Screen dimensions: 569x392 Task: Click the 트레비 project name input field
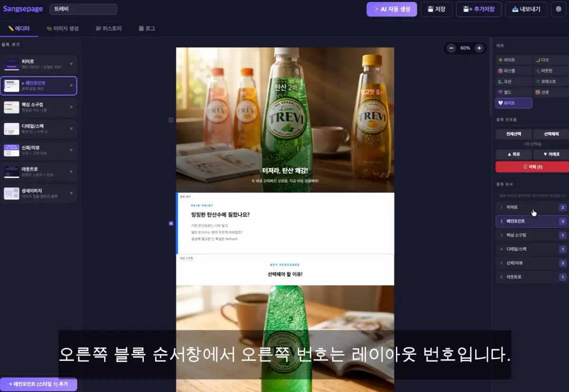pos(83,9)
